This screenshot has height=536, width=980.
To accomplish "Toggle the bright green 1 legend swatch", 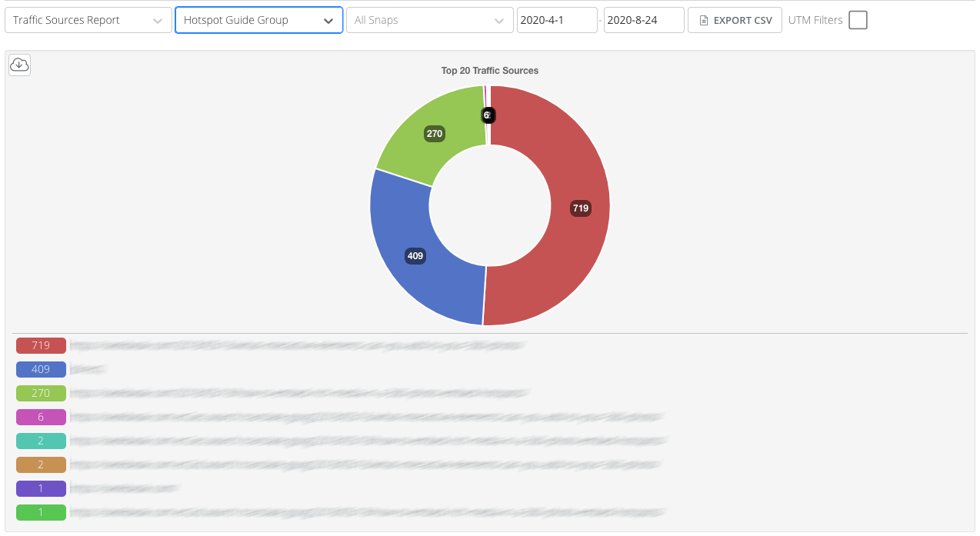I will click(41, 512).
